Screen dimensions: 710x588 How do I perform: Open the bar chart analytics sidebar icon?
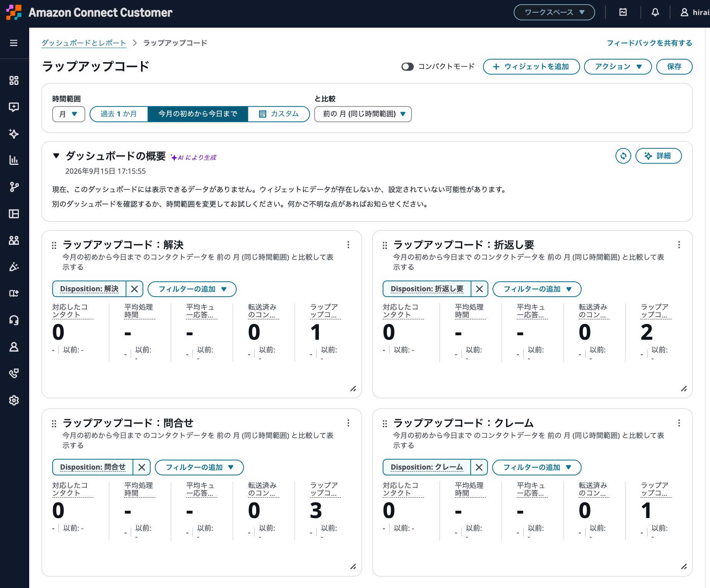(14, 160)
